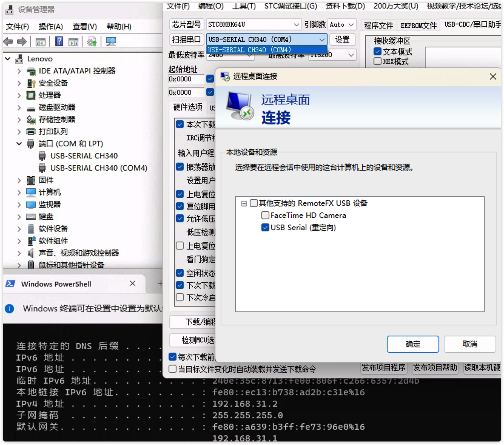Open the Device Manager help question-mark icon
This screenshot has height=445, width=504.
point(59,41)
